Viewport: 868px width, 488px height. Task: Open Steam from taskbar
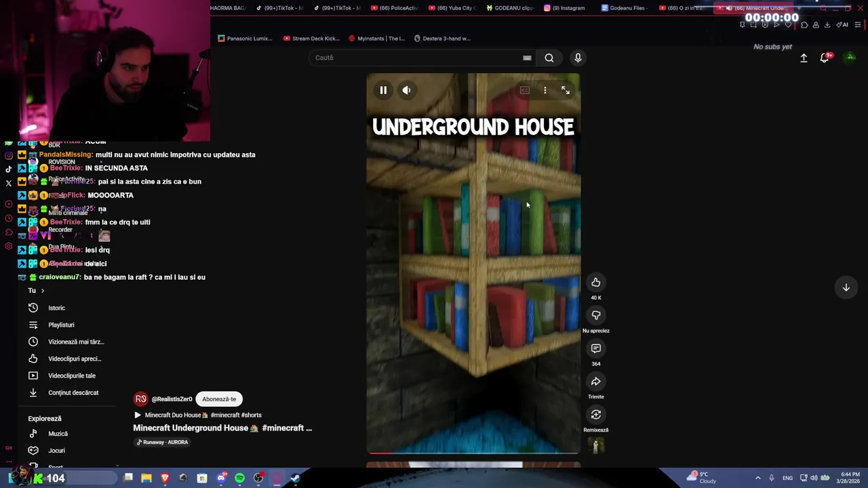click(x=296, y=478)
